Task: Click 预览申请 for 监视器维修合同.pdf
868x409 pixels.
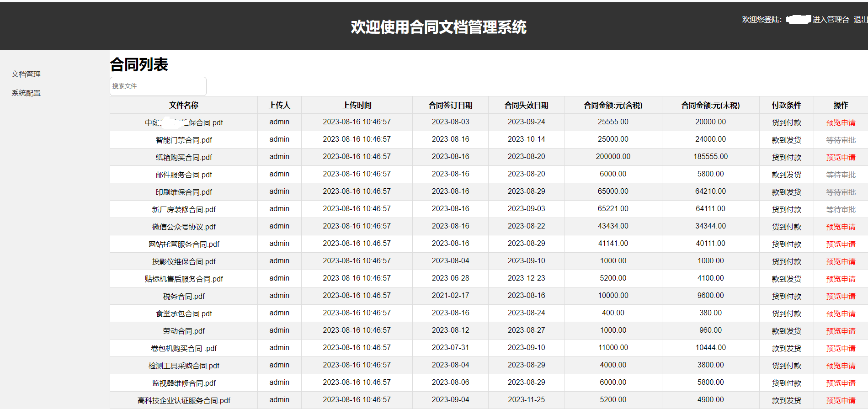Action: [841, 383]
